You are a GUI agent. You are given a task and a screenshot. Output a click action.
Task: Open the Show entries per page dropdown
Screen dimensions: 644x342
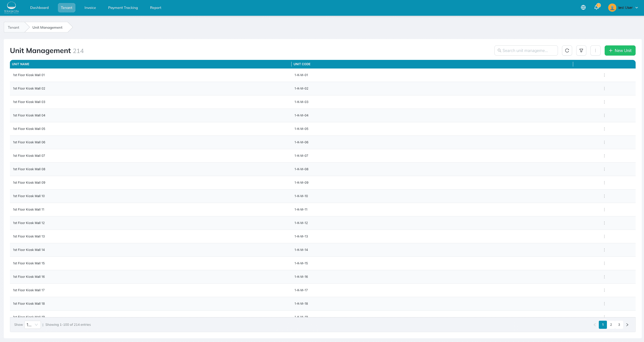click(x=32, y=325)
